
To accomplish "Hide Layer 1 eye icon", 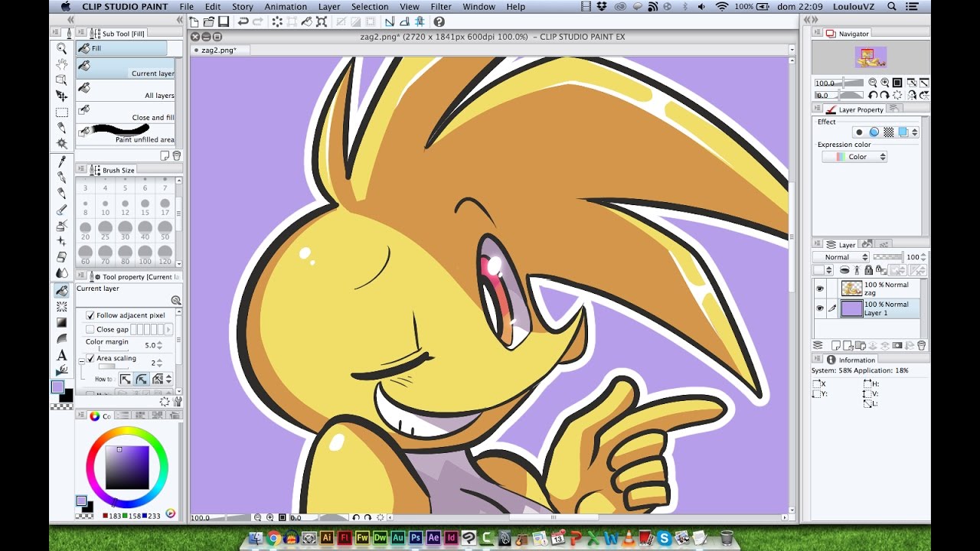I will [820, 308].
